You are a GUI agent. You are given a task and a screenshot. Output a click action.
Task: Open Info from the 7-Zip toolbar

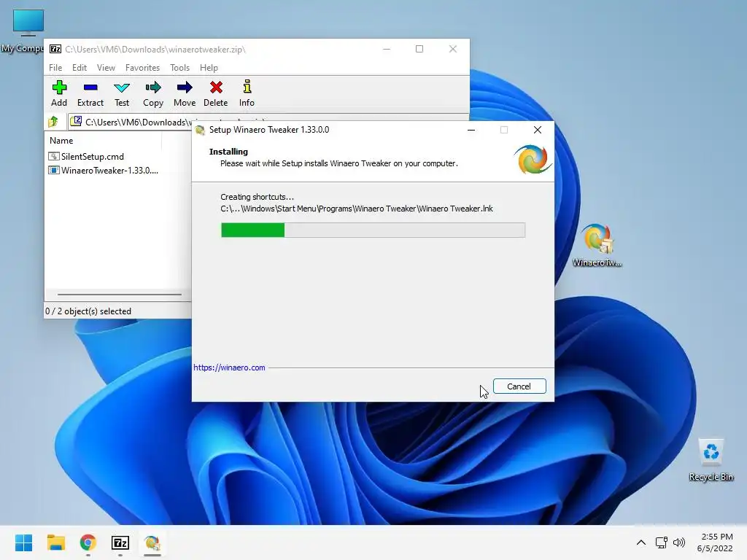247,93
